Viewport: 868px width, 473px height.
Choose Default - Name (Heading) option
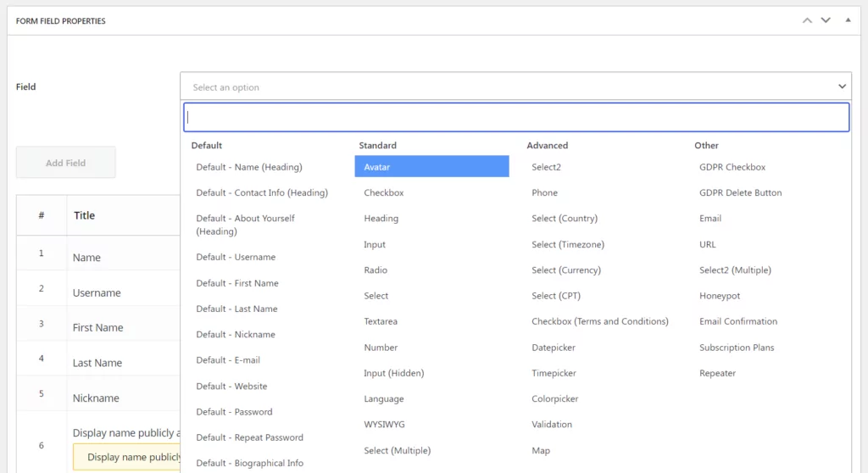pos(249,167)
